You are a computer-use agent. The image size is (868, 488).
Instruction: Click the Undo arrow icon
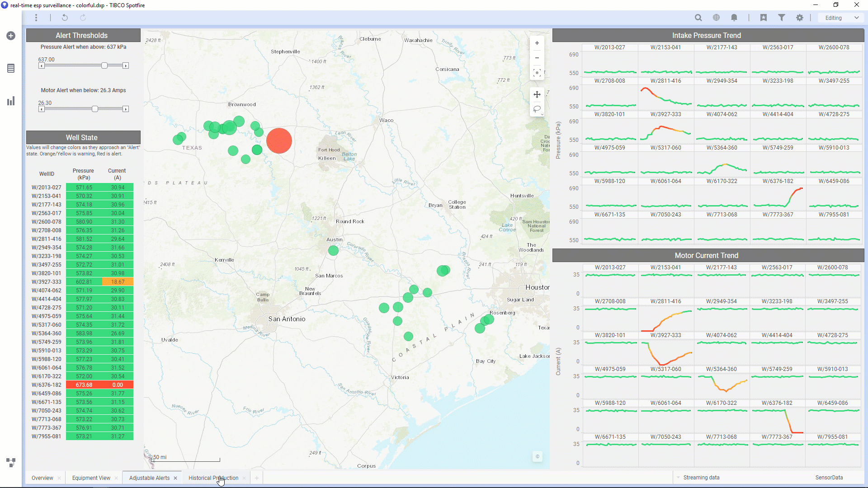[x=65, y=18]
